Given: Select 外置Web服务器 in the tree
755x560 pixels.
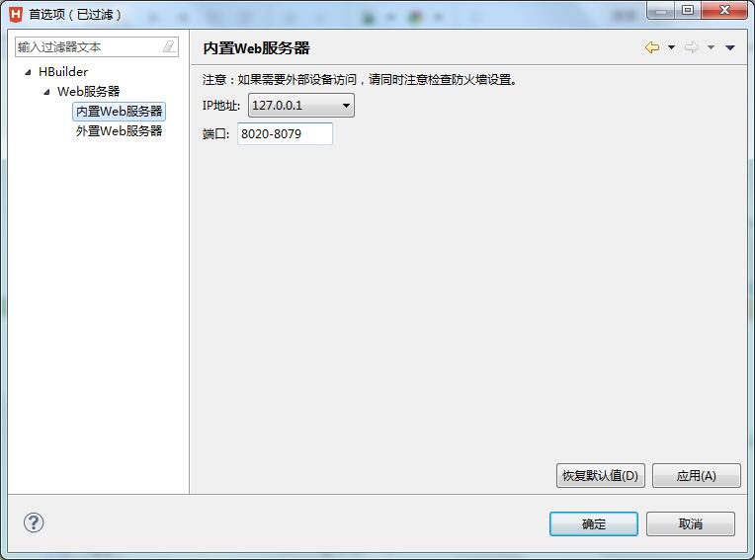Looking at the screenshot, I should pyautogui.click(x=119, y=130).
